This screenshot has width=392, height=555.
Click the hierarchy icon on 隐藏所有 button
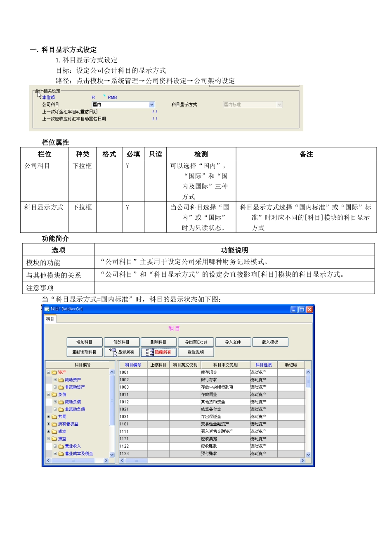tap(150, 352)
